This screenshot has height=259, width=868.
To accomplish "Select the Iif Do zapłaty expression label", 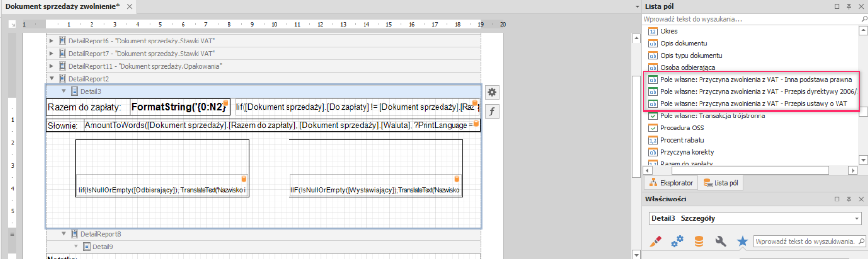I will coord(357,107).
